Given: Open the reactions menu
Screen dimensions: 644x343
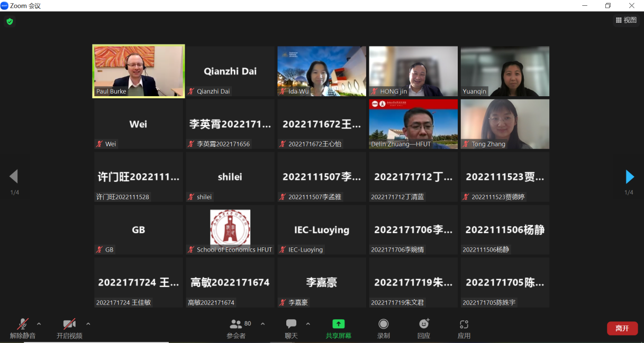Looking at the screenshot, I should pyautogui.click(x=423, y=324).
